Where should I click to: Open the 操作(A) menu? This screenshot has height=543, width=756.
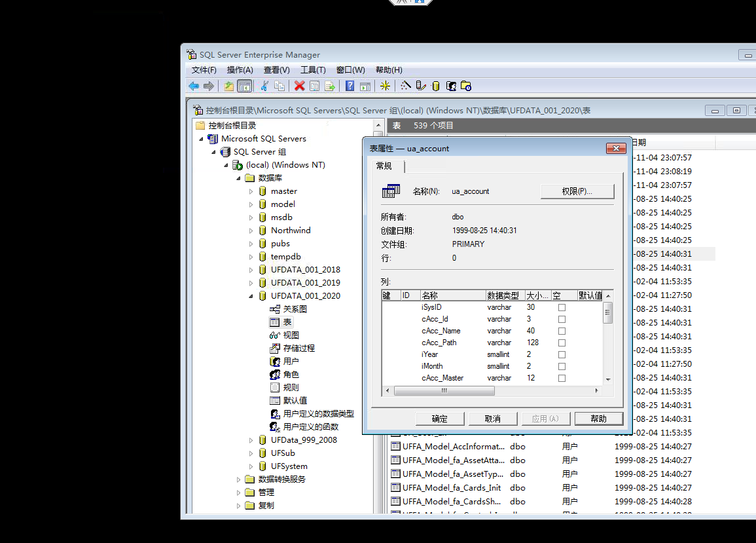[240, 70]
